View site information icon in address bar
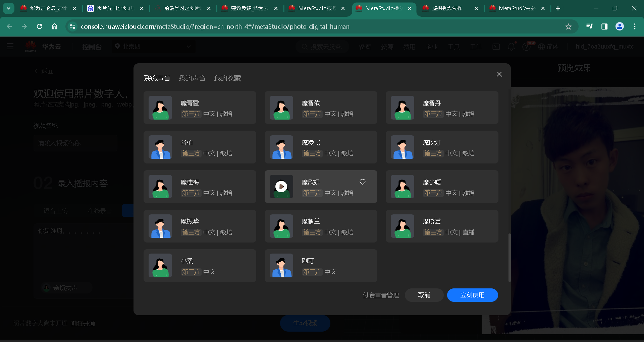Image resolution: width=644 pixels, height=342 pixels. coord(72,26)
